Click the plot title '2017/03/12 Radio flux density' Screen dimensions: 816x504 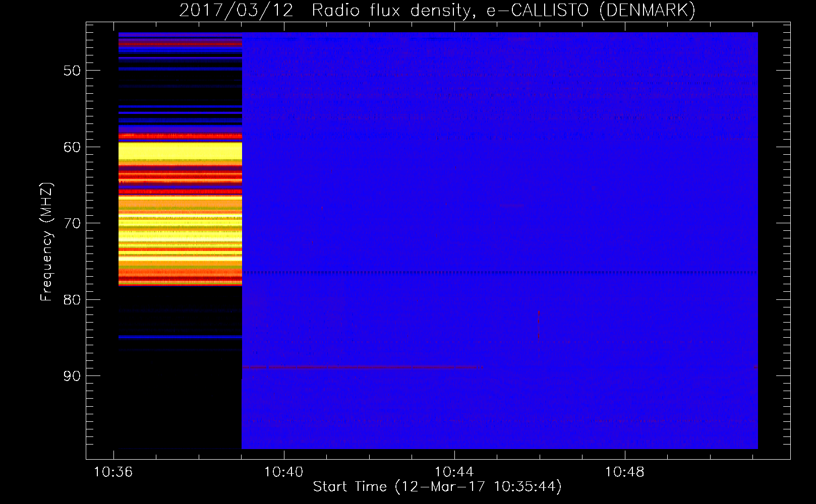tap(437, 11)
